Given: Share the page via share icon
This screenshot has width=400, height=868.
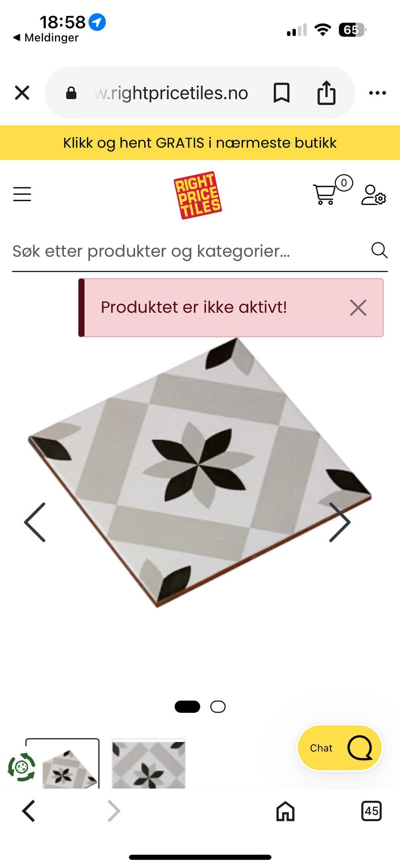Looking at the screenshot, I should pyautogui.click(x=326, y=93).
